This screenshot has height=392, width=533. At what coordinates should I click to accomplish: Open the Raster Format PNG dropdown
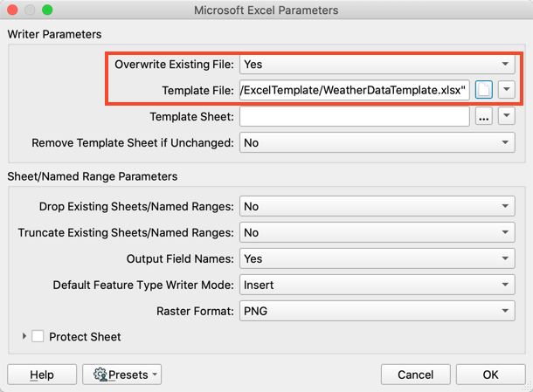(376, 311)
